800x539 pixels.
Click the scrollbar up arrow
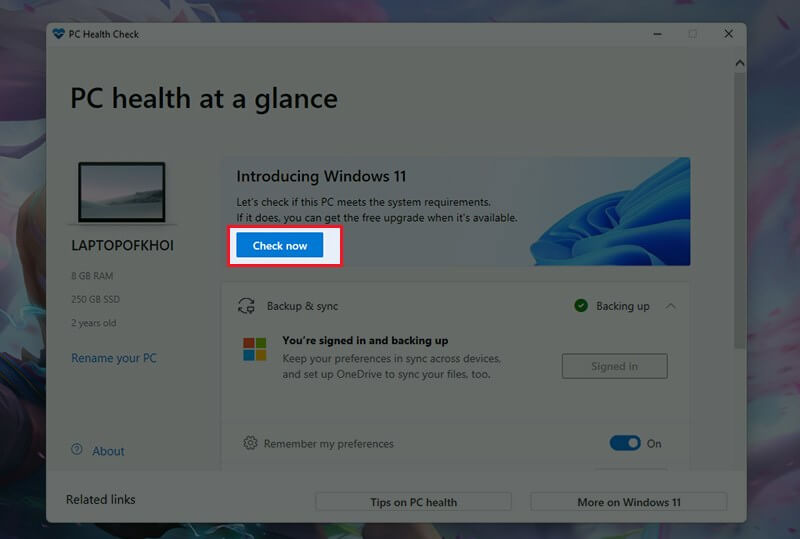click(x=739, y=62)
